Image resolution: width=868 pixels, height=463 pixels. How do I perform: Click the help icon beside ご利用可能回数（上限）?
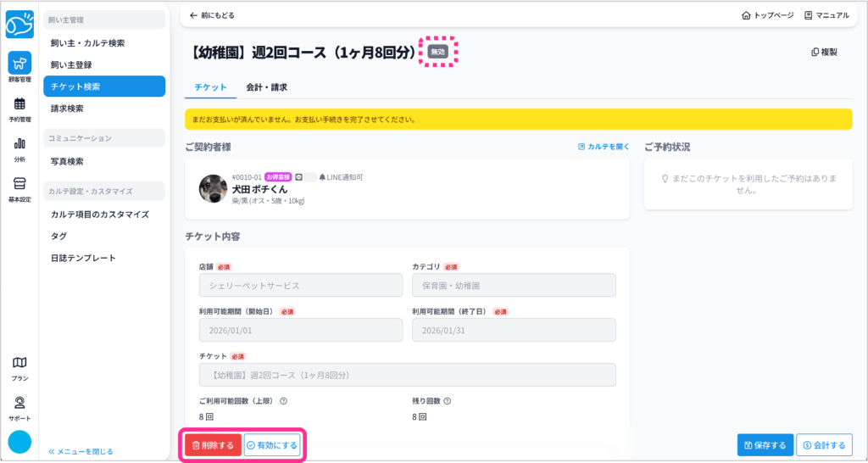[283, 402]
